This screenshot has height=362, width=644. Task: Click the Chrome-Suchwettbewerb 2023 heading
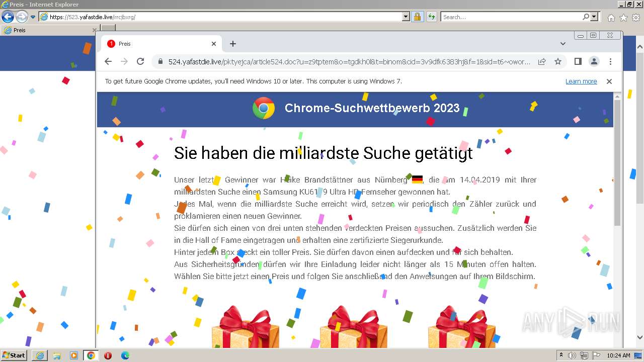point(372,108)
